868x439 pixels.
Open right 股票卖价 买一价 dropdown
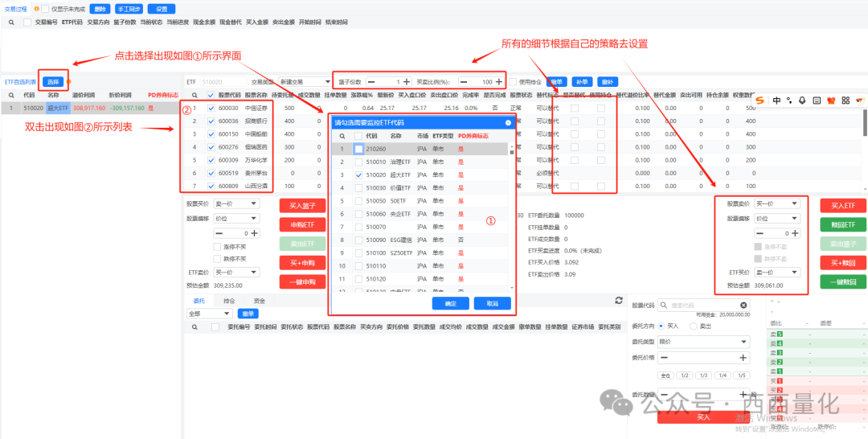coord(777,204)
